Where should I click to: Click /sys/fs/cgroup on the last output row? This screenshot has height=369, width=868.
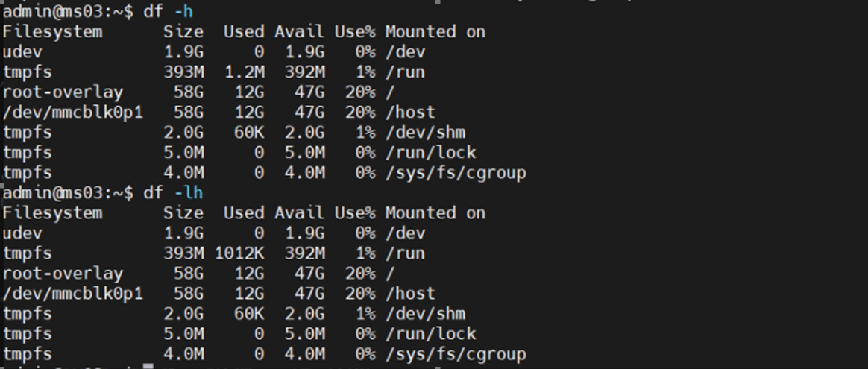tap(456, 353)
